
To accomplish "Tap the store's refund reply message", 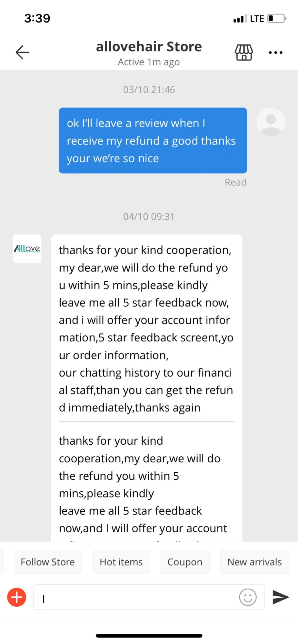I will (x=146, y=328).
